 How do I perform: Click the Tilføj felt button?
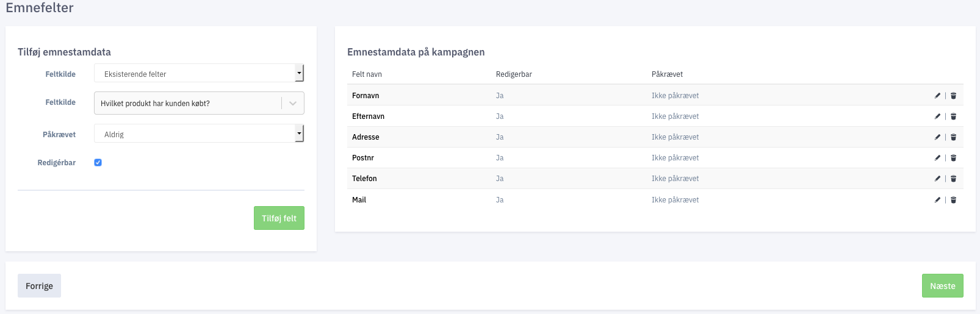(279, 218)
